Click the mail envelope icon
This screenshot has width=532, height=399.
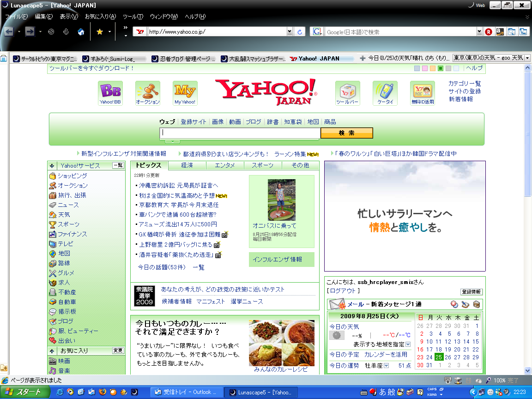tap(337, 304)
